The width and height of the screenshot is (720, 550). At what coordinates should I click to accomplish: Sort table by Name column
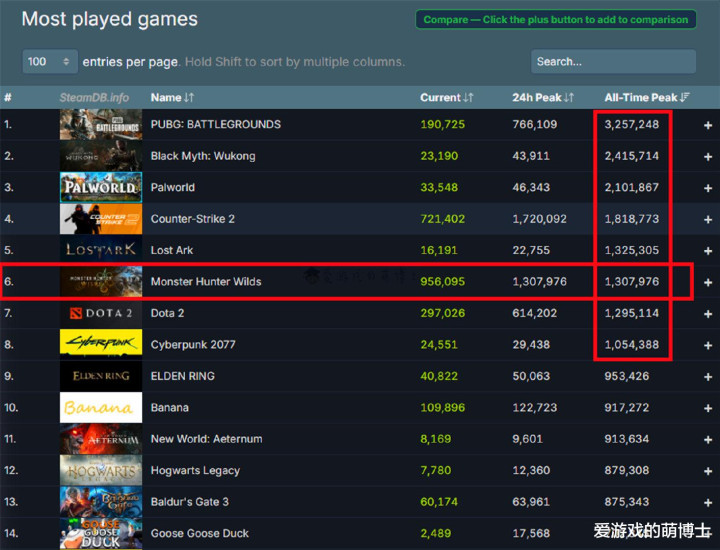click(x=172, y=97)
